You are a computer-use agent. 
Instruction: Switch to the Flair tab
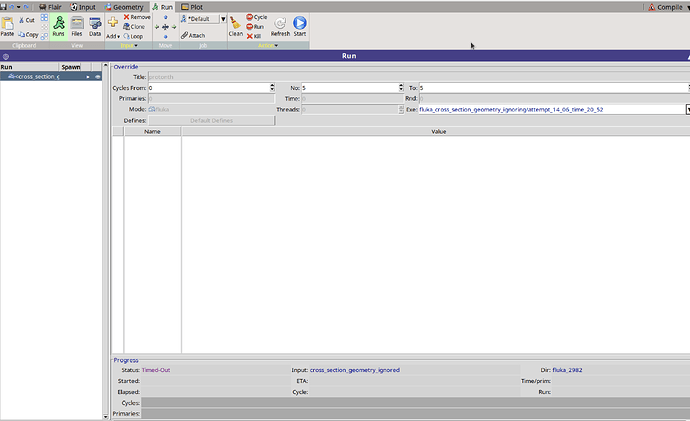coord(50,7)
